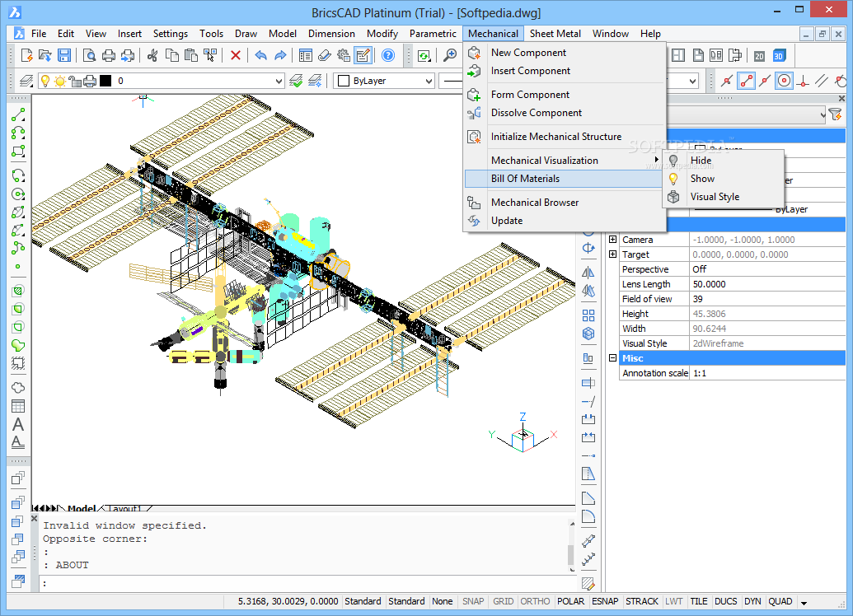
Task: Toggle the Center entity snap
Action: [784, 81]
